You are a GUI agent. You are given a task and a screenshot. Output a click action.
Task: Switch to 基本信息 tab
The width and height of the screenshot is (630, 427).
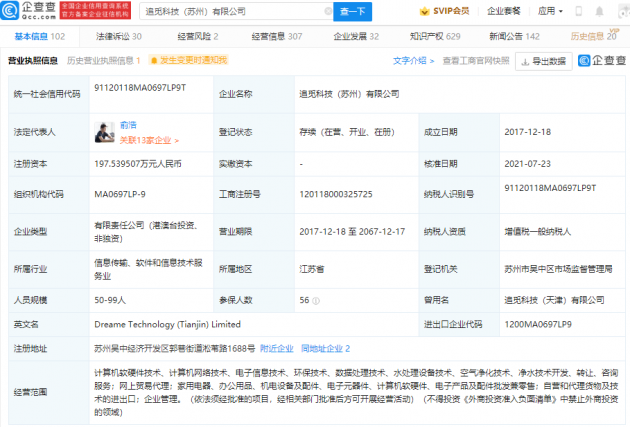coord(40,37)
